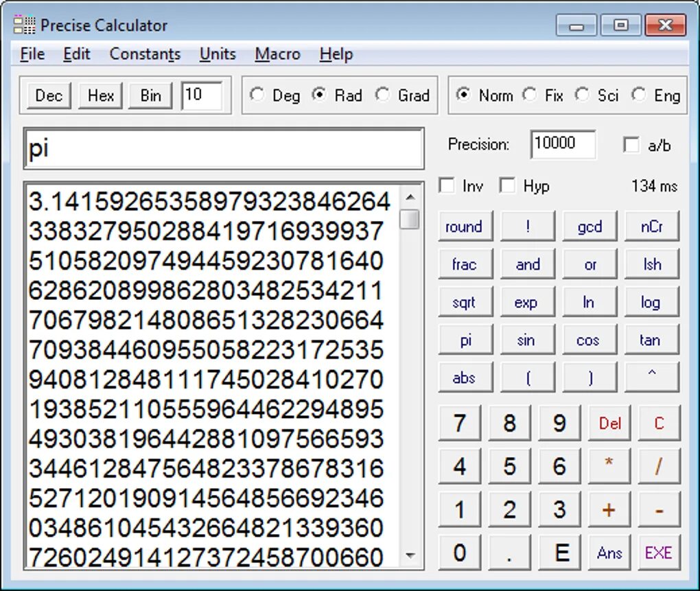Click digit 0 on the keypad
This screenshot has width=700, height=591.
(460, 553)
